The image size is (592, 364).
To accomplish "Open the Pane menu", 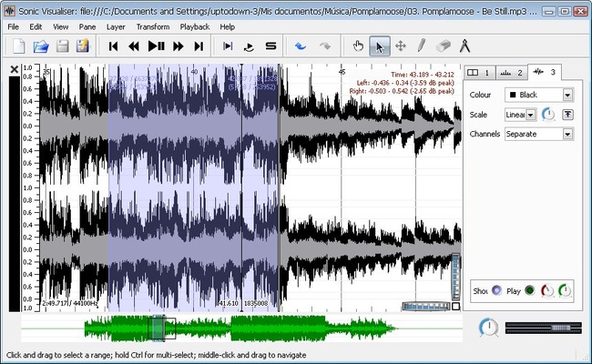I will pyautogui.click(x=87, y=26).
